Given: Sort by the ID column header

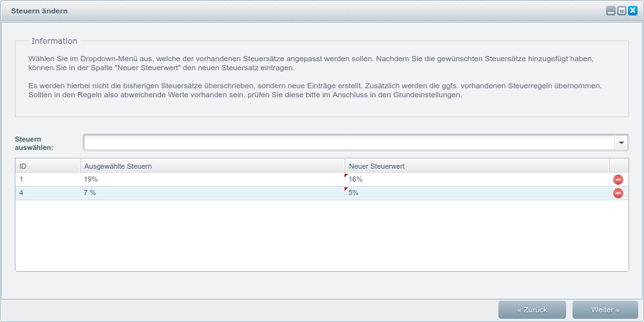Looking at the screenshot, I should pyautogui.click(x=48, y=166).
